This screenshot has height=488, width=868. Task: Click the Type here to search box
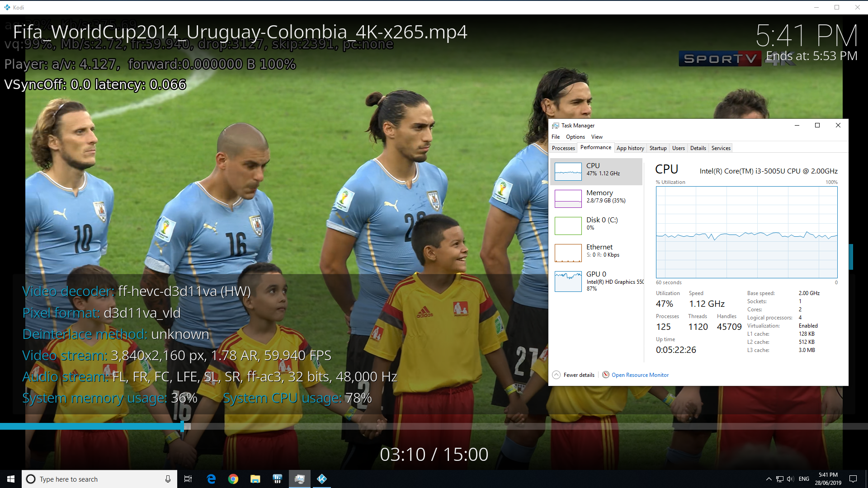point(99,479)
